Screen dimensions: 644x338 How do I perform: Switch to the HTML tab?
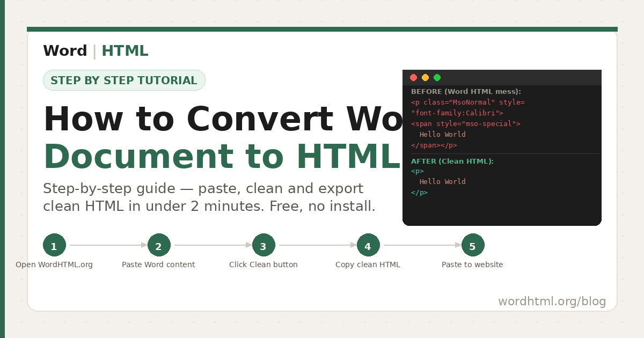tap(125, 50)
